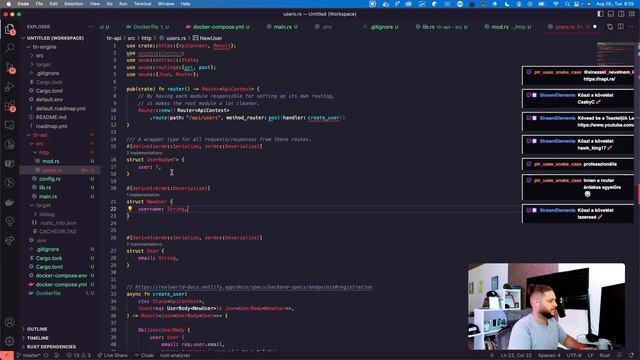Expand the OUTLINE section
640x360 pixels.
(37, 329)
